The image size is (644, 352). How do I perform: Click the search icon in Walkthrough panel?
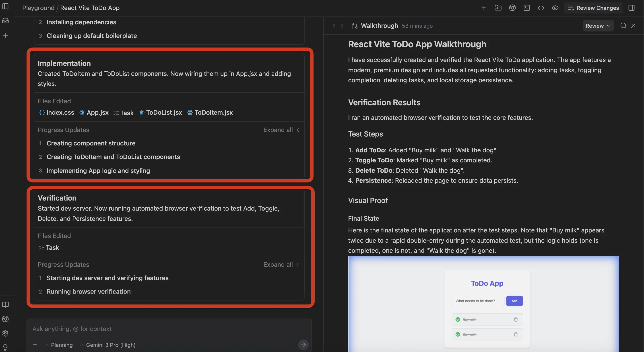[x=623, y=26]
